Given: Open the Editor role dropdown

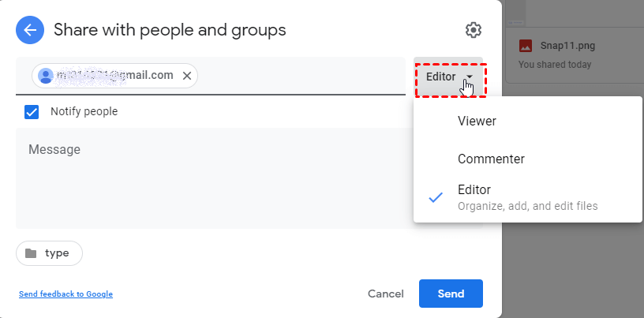Looking at the screenshot, I should 448,77.
